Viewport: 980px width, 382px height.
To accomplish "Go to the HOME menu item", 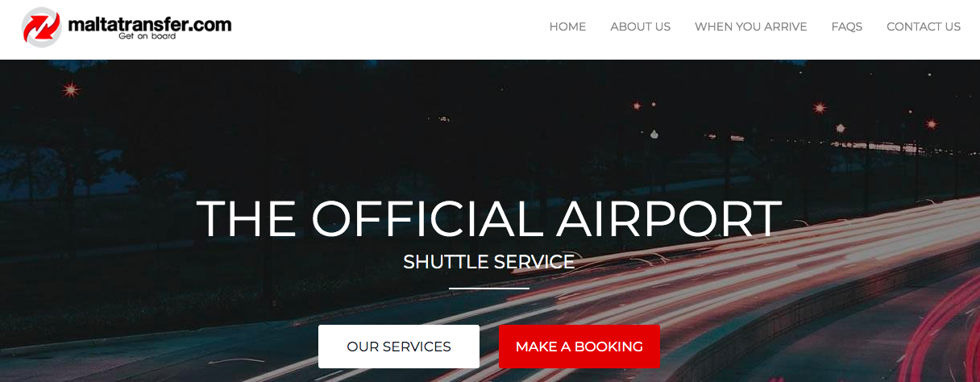I will pyautogui.click(x=567, y=27).
